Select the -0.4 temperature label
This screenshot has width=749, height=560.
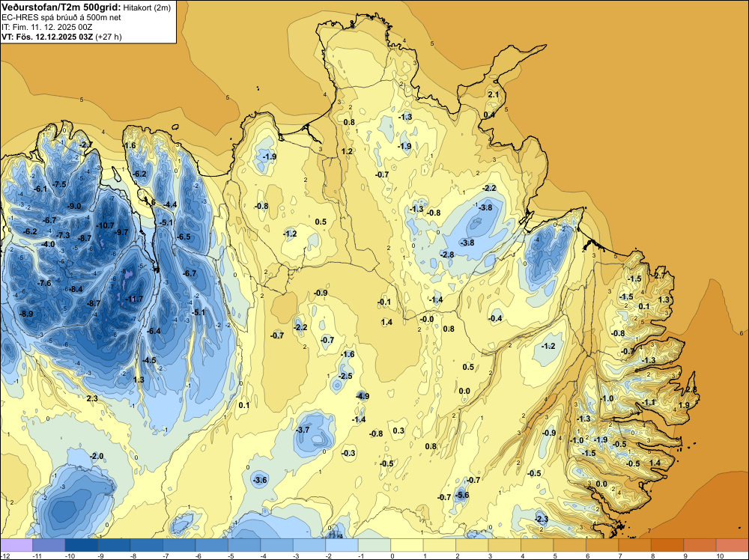coord(495,318)
